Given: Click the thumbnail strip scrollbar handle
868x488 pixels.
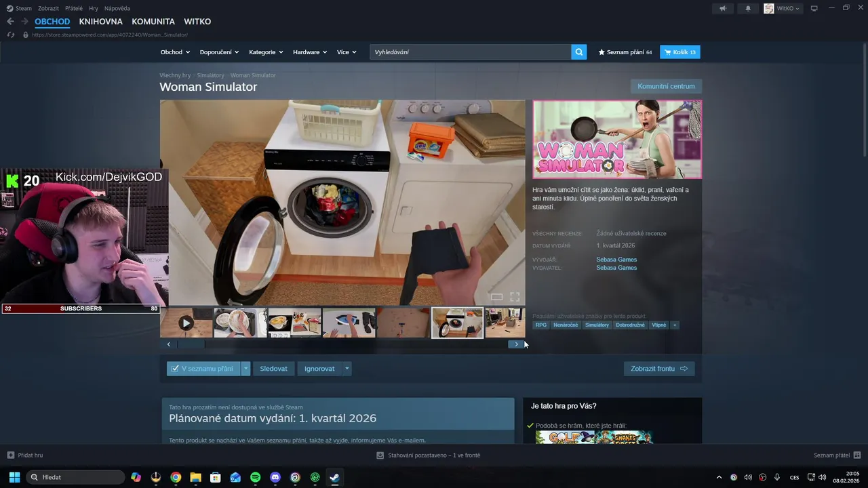Looking at the screenshot, I should click(x=191, y=344).
